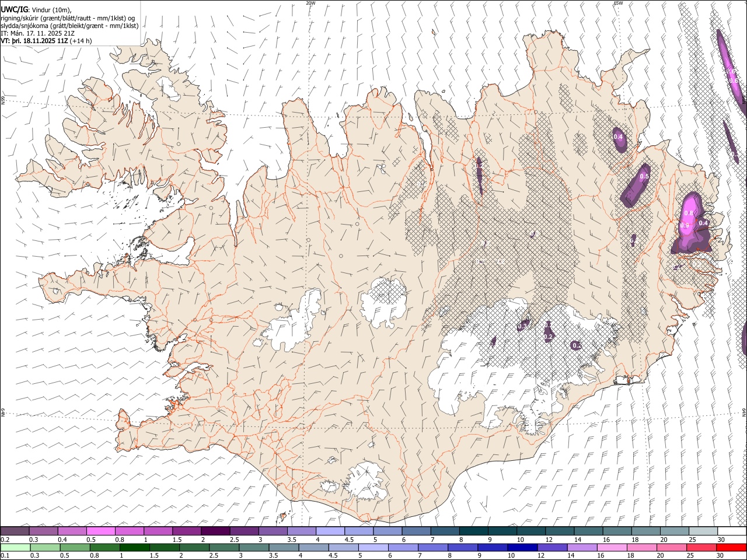Click the dark teal swatch labeled 8 in the top legend row
Screen dimensions: 747x560
point(474,531)
